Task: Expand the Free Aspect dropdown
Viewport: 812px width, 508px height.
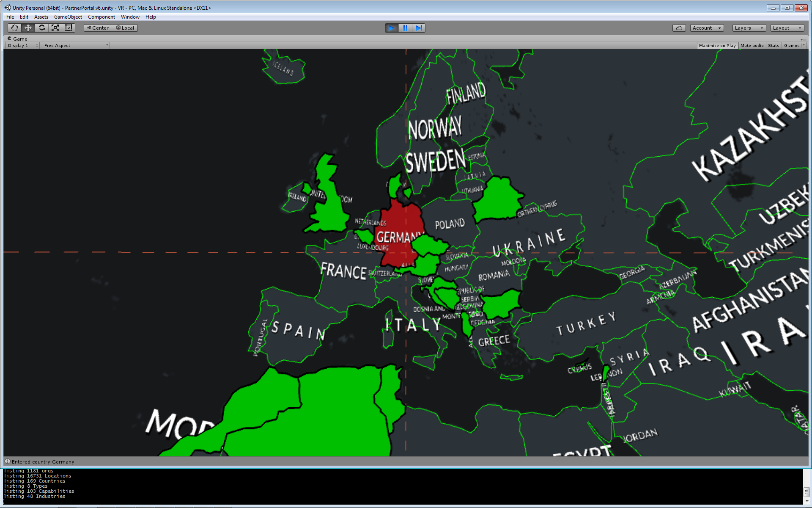Action: coord(76,46)
